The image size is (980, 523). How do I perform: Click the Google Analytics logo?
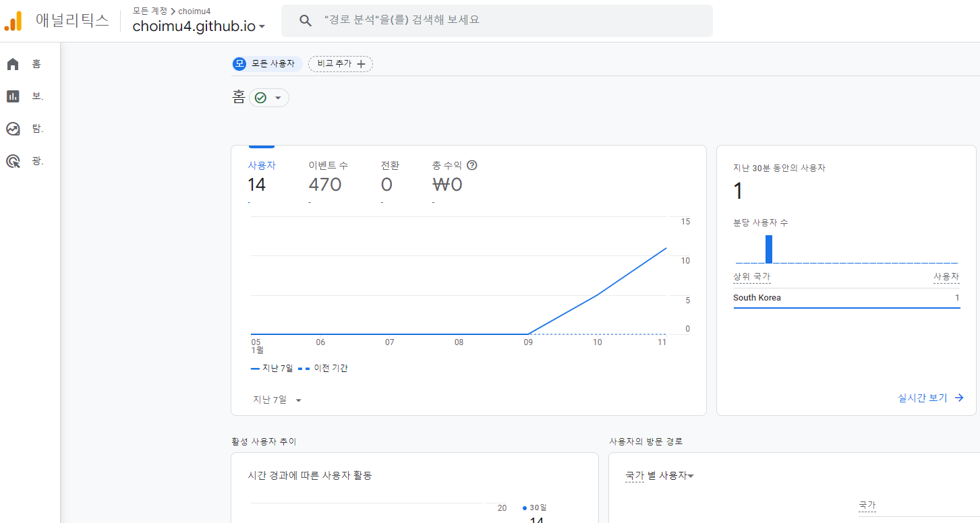pos(13,21)
